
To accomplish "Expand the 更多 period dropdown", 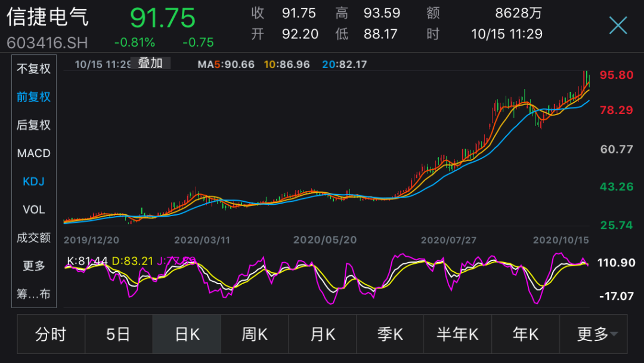I will point(593,334).
